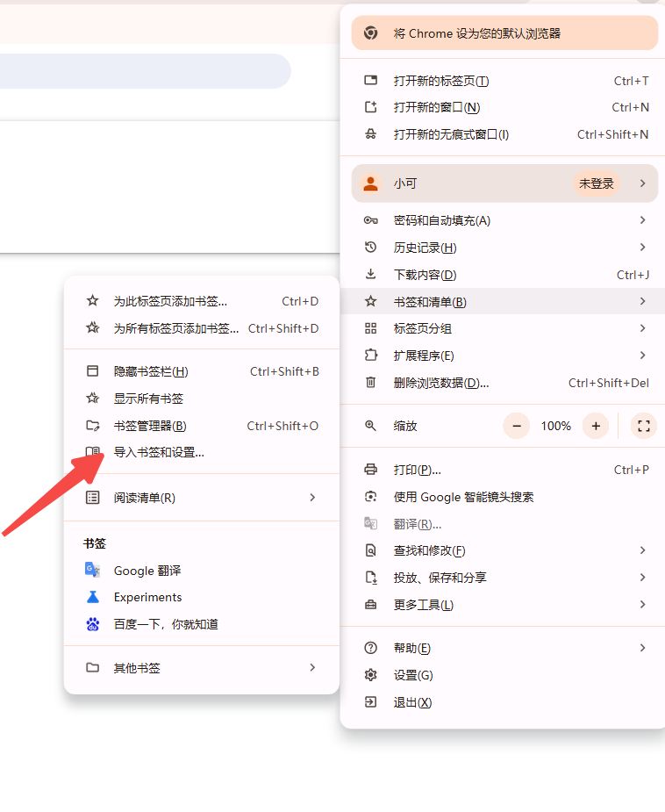Expand the 其他书签 folder arrow

pyautogui.click(x=312, y=667)
